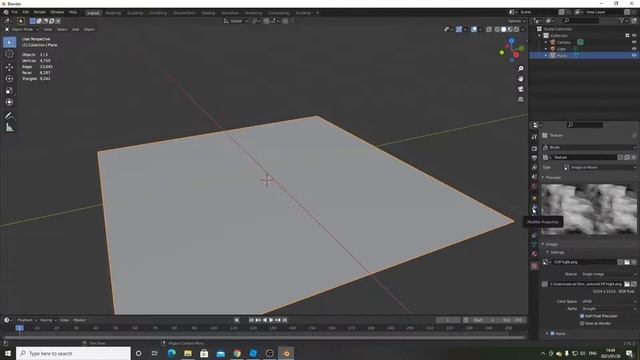Open the Color Space sRGB dropdown
The height and width of the screenshot is (360, 640).
608,301
